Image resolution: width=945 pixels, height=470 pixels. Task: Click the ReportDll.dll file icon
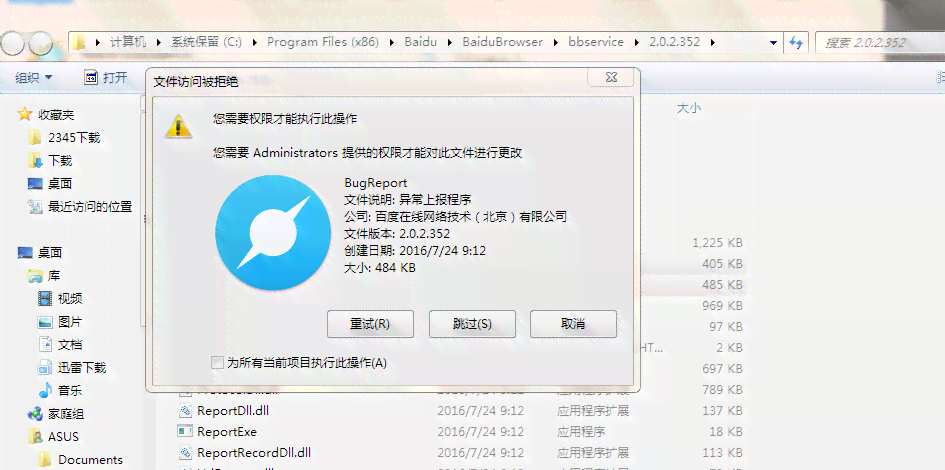pyautogui.click(x=184, y=411)
